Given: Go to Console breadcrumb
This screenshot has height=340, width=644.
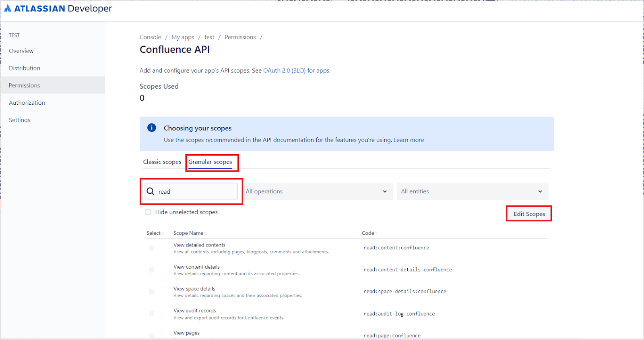Looking at the screenshot, I should coord(150,37).
